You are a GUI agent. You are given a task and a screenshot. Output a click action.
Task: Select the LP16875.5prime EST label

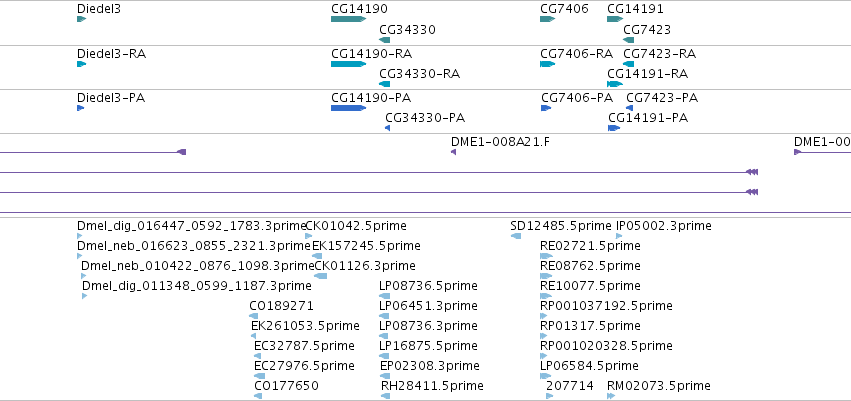(429, 346)
